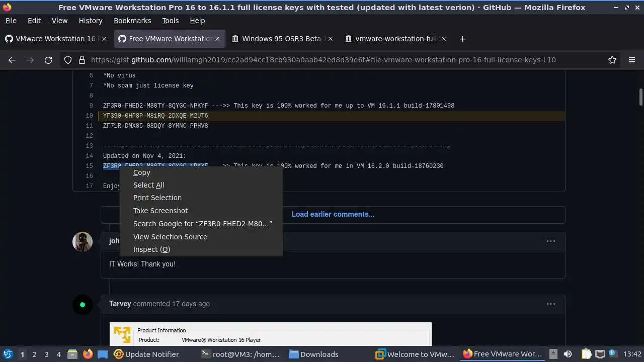
Task: Open the File menu
Action: [x=11, y=21]
